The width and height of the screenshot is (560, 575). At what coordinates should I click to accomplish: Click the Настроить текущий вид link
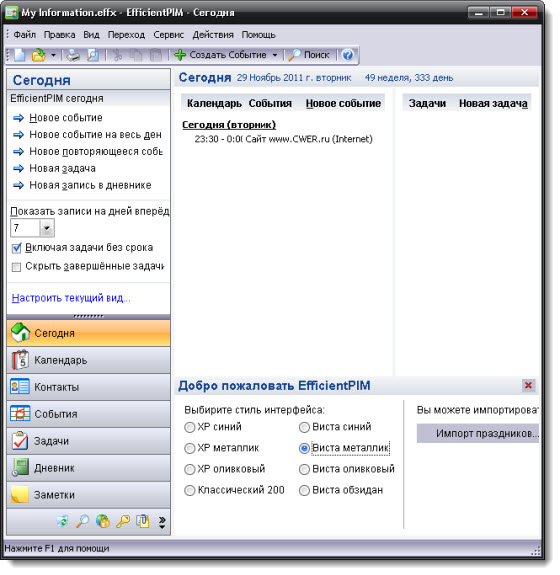(71, 298)
